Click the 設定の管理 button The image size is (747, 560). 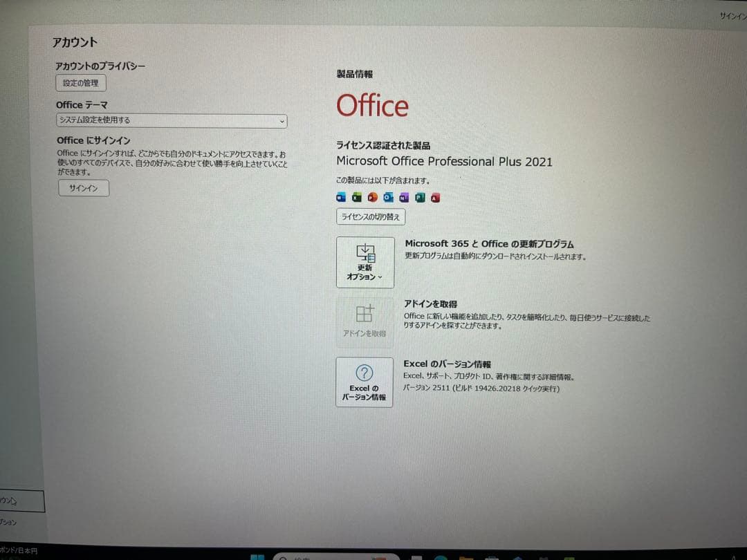(80, 82)
